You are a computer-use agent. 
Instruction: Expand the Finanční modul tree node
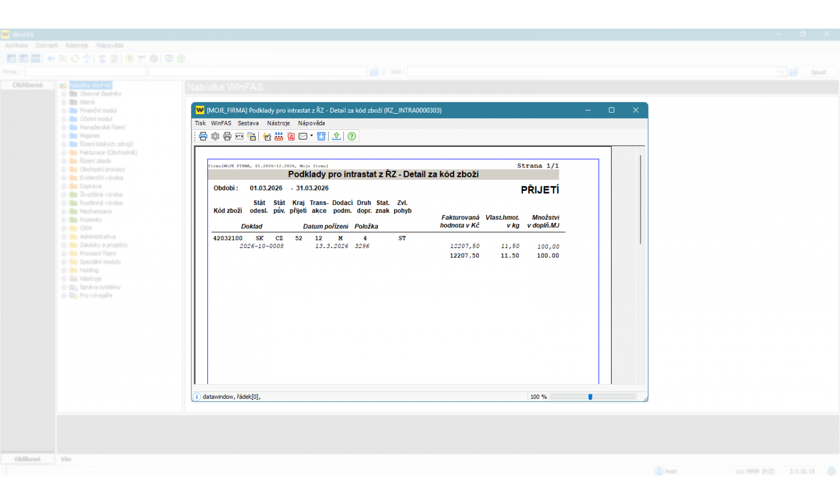pyautogui.click(x=64, y=111)
